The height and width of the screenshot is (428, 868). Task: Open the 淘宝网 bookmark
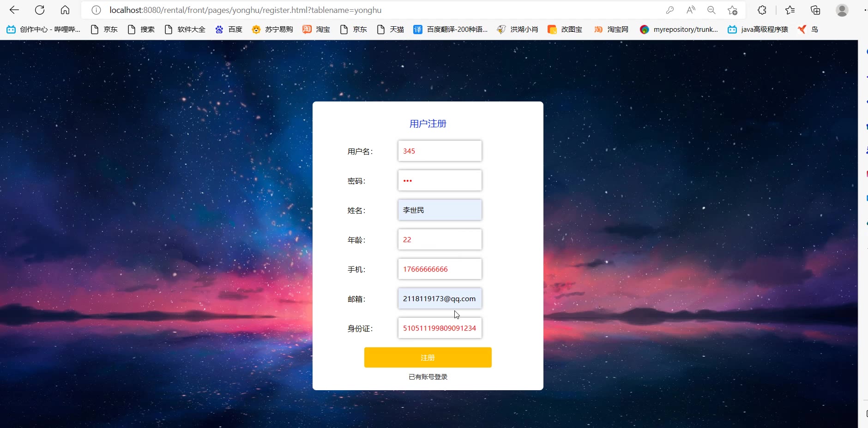click(x=611, y=30)
